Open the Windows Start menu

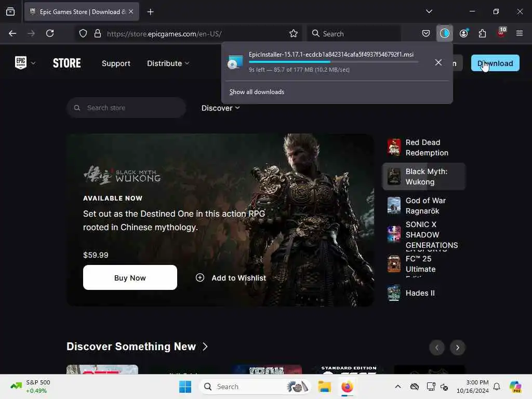pyautogui.click(x=185, y=387)
